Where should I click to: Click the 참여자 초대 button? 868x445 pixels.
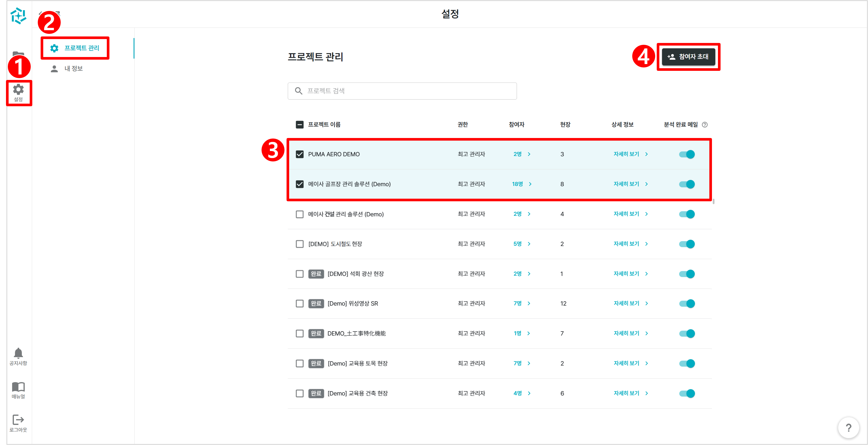click(688, 57)
